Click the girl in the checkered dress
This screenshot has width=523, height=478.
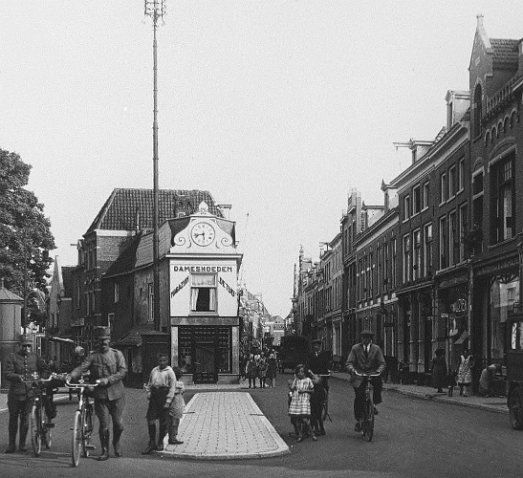click(301, 402)
